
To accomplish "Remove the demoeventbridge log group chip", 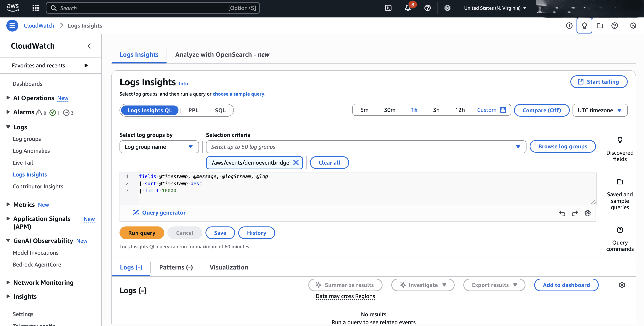I will pyautogui.click(x=296, y=162).
